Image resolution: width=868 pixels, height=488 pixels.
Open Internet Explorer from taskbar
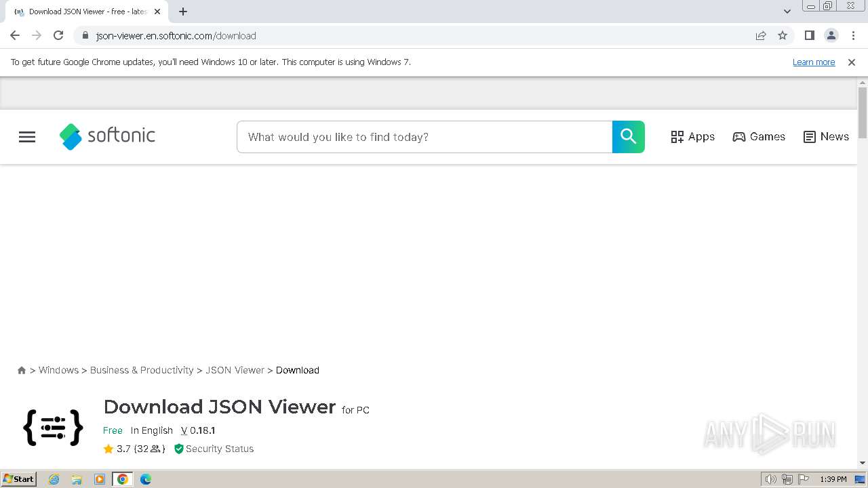[x=54, y=479]
